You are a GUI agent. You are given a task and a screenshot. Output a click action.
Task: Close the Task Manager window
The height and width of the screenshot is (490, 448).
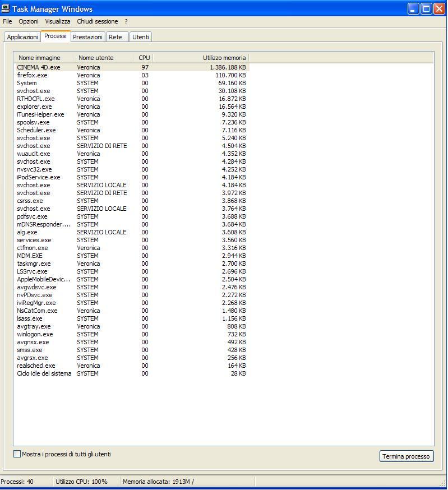439,8
